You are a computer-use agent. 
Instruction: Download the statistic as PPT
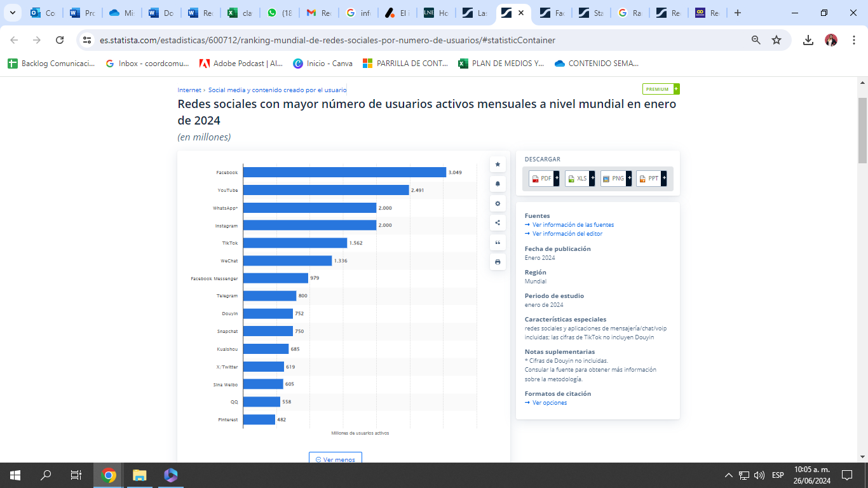click(651, 179)
